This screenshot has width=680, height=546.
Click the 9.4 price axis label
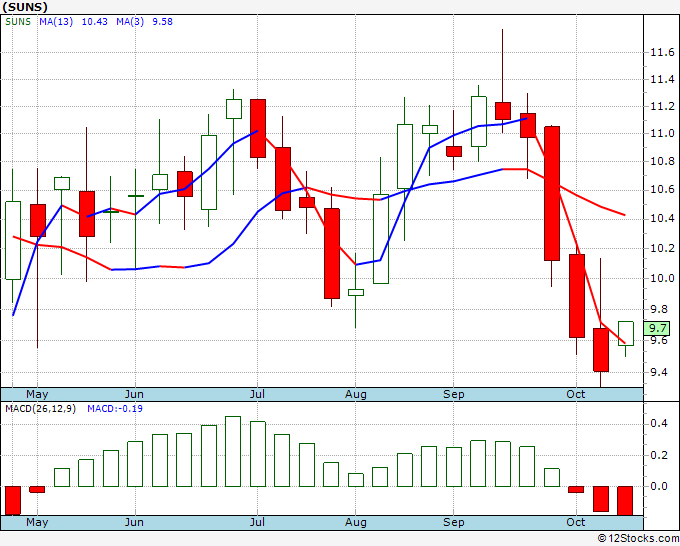click(x=659, y=373)
